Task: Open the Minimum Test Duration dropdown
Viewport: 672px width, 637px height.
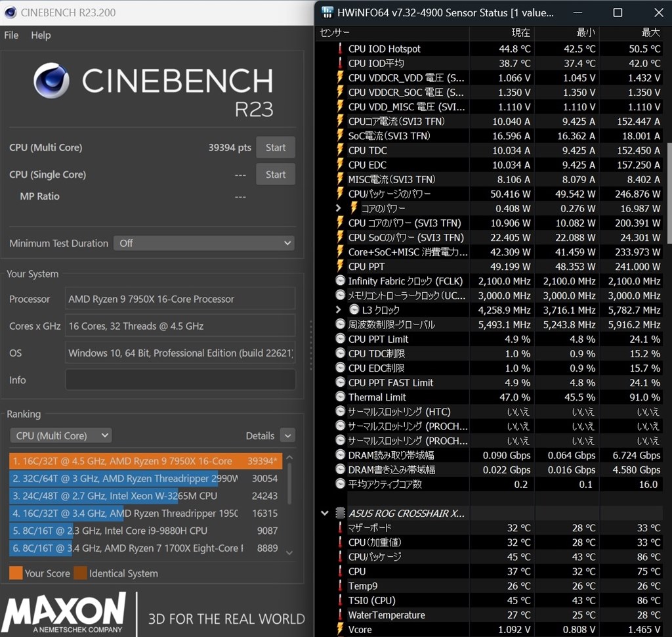Action: pos(204,243)
